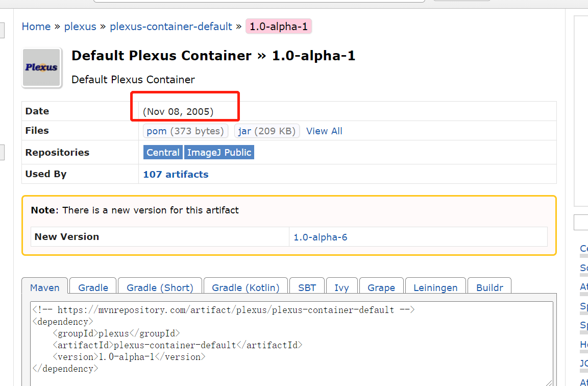Open plexus-container-default breadcrumb link

171,27
